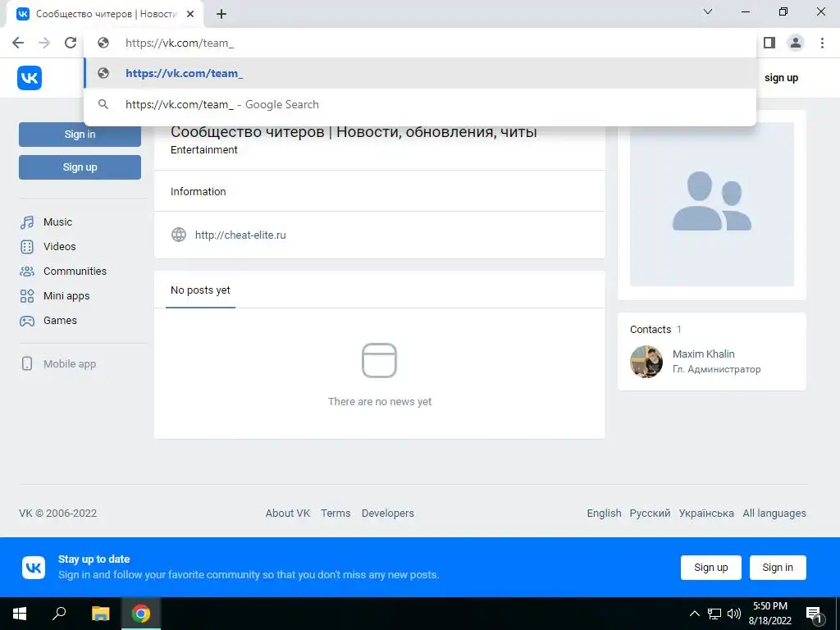Open Maxim Khalin's profile photo

pos(646,362)
